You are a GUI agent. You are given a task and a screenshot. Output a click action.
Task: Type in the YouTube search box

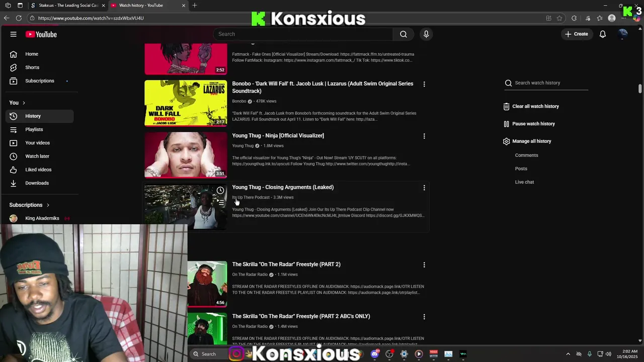[x=303, y=34]
